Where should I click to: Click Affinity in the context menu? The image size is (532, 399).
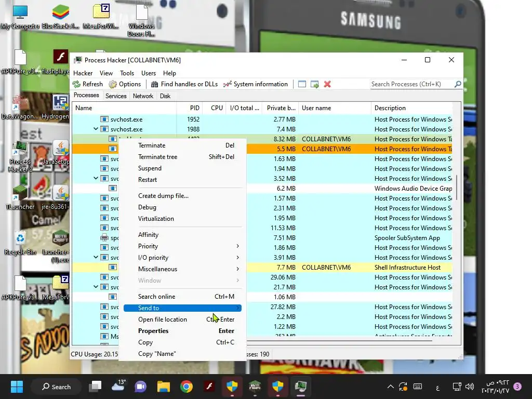pyautogui.click(x=183, y=235)
